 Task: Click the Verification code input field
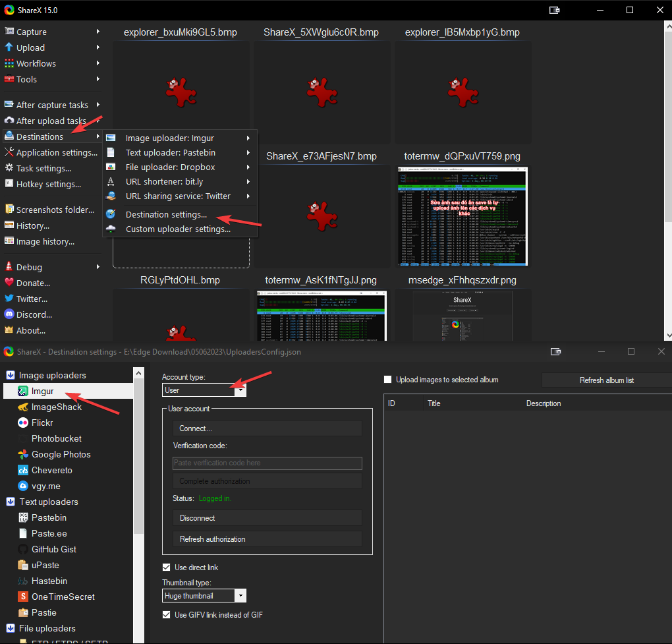tap(267, 463)
